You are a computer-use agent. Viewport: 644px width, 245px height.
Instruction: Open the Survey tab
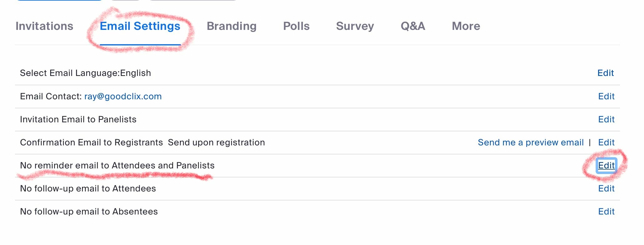pos(355,26)
